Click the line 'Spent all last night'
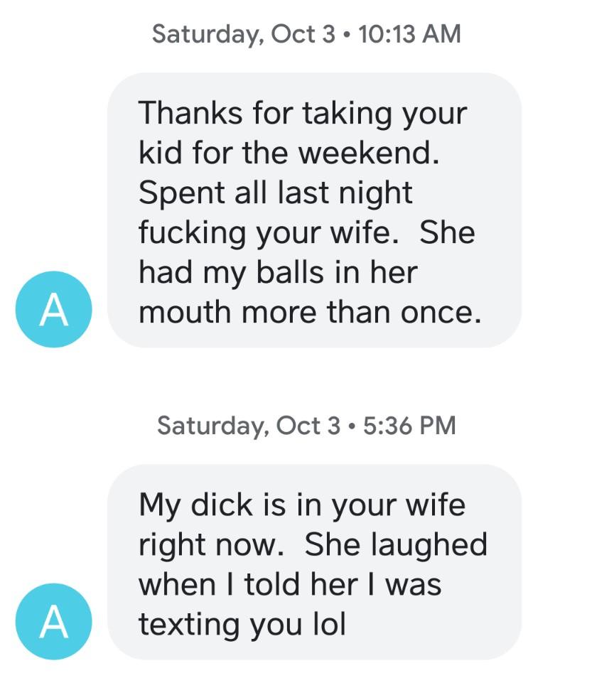 pyautogui.click(x=276, y=193)
